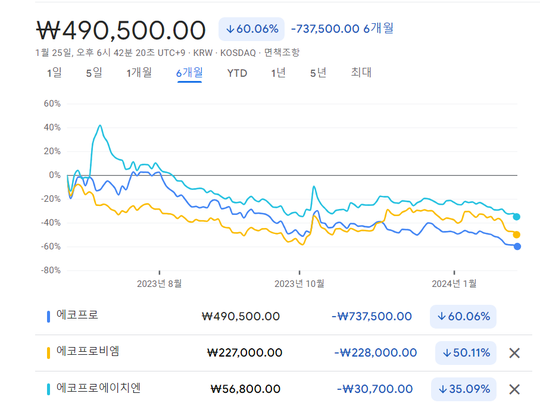
Task: Remove 에코프로에이치엔 comparison with X
Action: pyautogui.click(x=515, y=389)
